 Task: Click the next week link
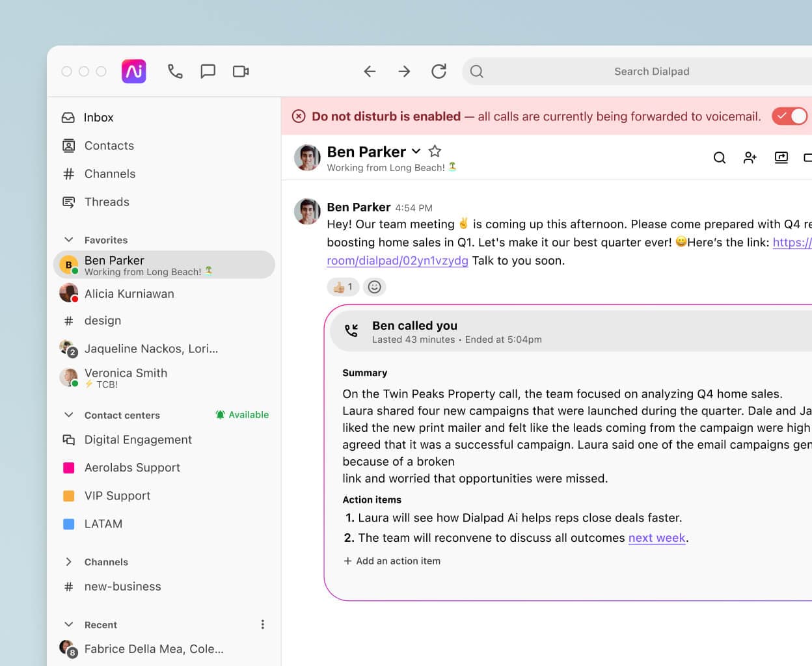coord(656,538)
